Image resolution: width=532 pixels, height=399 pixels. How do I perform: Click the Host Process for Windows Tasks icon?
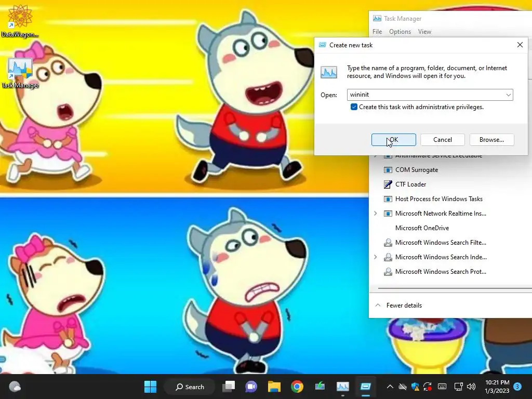388,199
